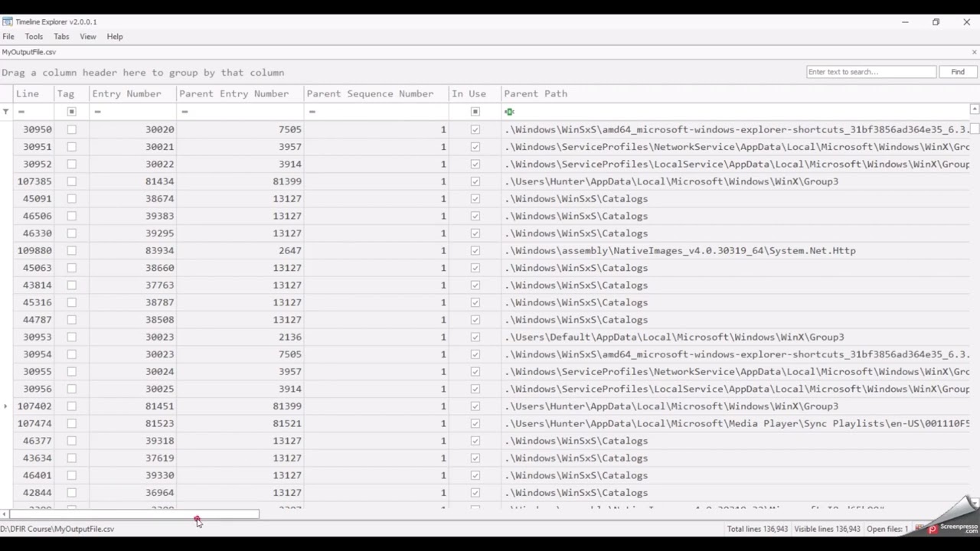Open the Tabs menu

pos(61,37)
